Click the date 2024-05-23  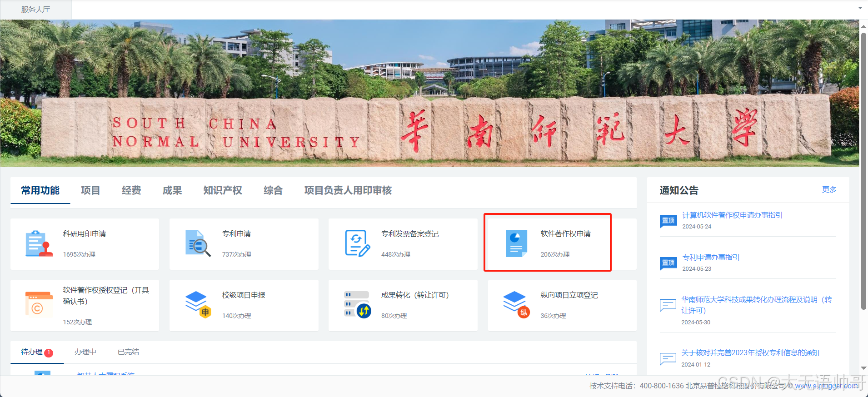pos(697,269)
